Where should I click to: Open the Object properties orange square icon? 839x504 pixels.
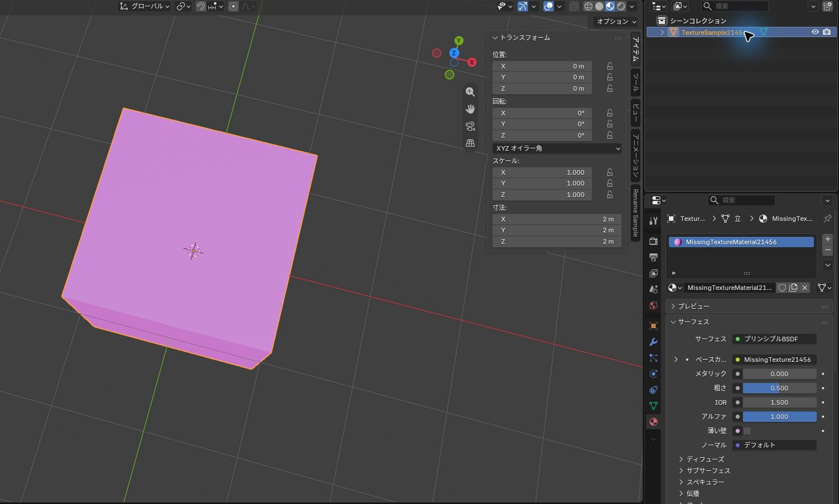(654, 326)
